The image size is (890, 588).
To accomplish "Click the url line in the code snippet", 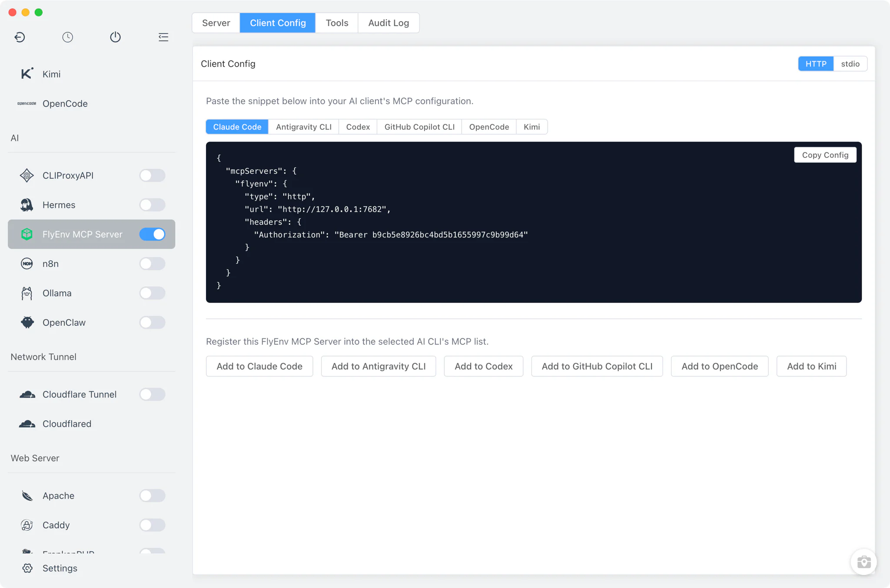I will (x=318, y=209).
